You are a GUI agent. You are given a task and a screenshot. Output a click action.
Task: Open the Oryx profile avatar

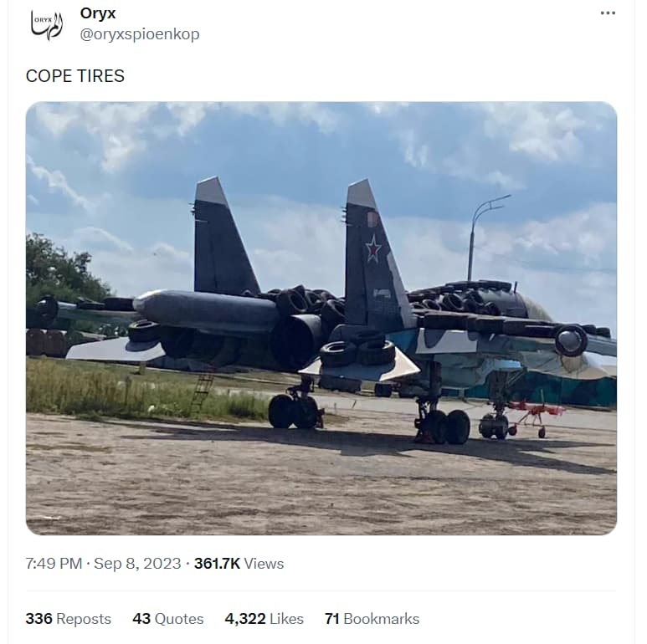(47, 25)
